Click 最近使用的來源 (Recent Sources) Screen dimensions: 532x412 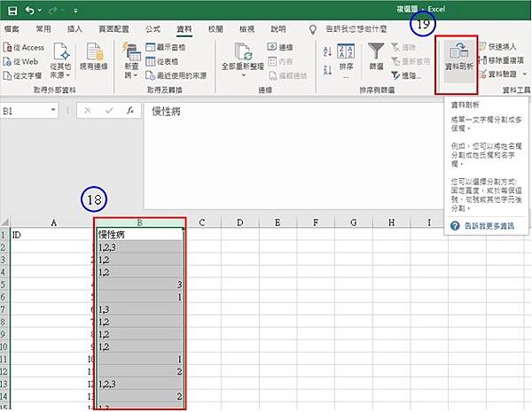click(x=176, y=75)
